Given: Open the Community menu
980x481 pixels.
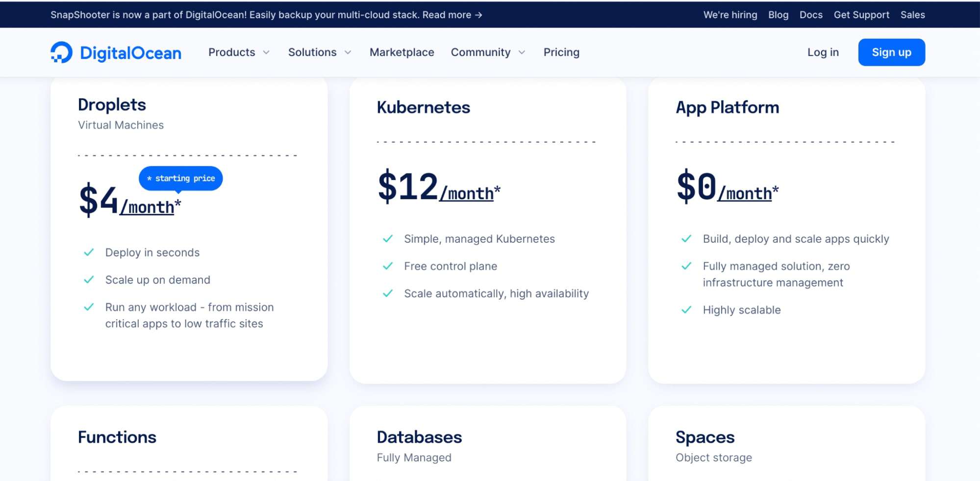Looking at the screenshot, I should 481,52.
